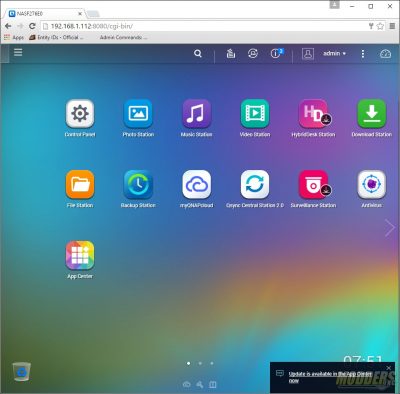Open Download Station

371,114
